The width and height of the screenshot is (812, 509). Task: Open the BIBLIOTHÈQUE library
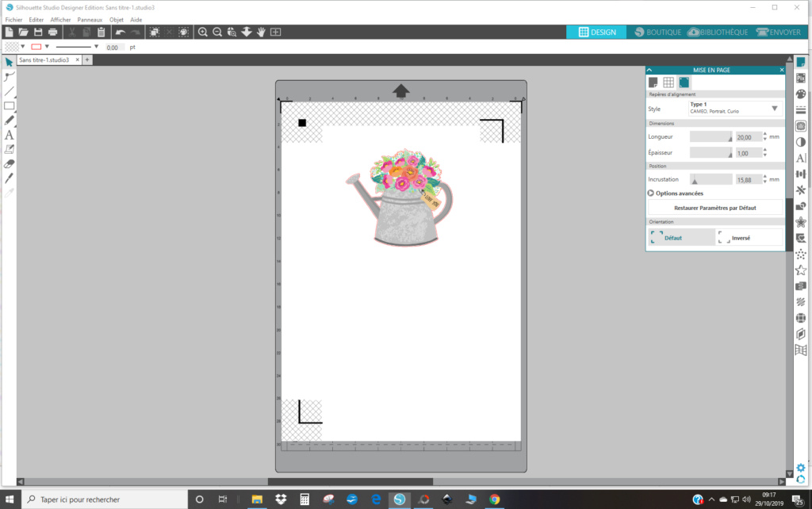(718, 32)
